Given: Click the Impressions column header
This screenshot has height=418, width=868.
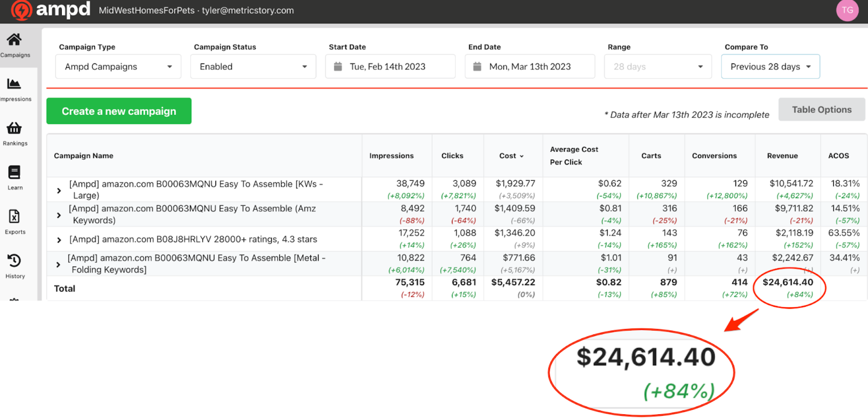Looking at the screenshot, I should (392, 156).
